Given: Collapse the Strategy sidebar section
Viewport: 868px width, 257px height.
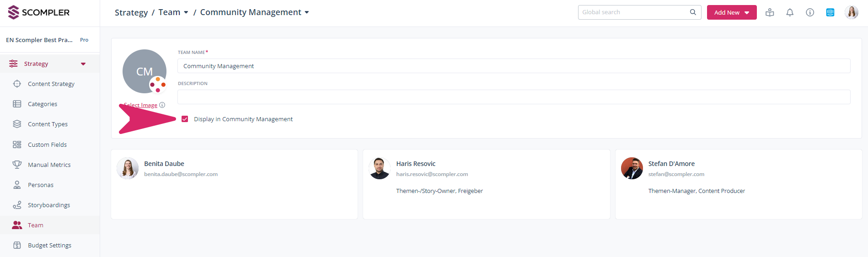Looking at the screenshot, I should [83, 64].
